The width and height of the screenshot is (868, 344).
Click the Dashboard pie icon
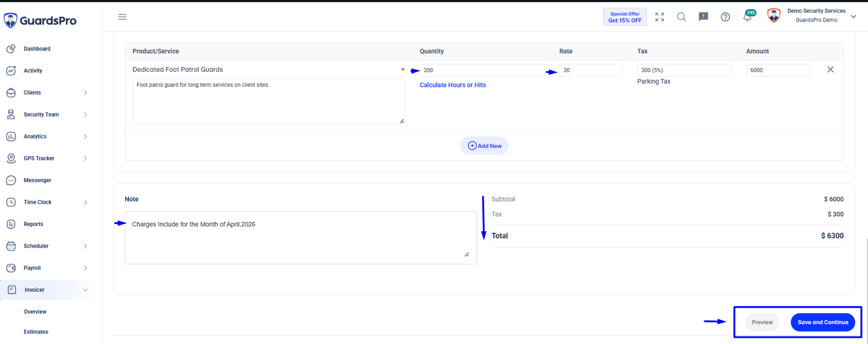point(11,49)
